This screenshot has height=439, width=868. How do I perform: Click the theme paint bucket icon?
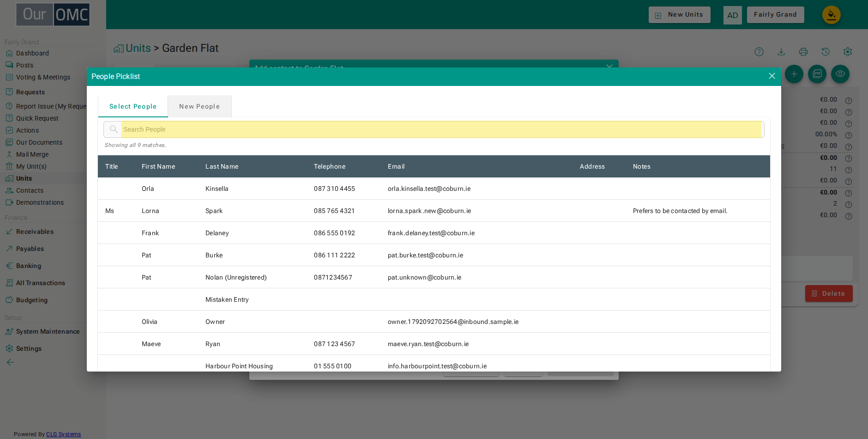click(x=831, y=15)
